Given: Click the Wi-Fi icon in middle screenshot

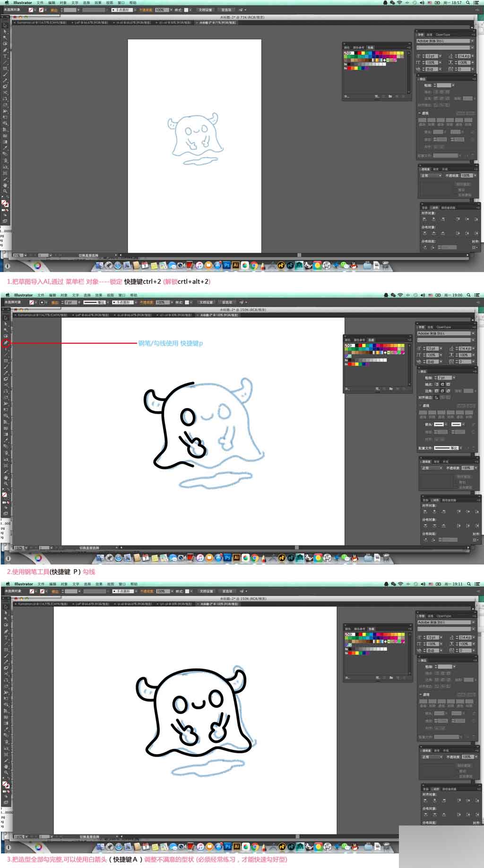Looking at the screenshot, I should click(x=400, y=295).
